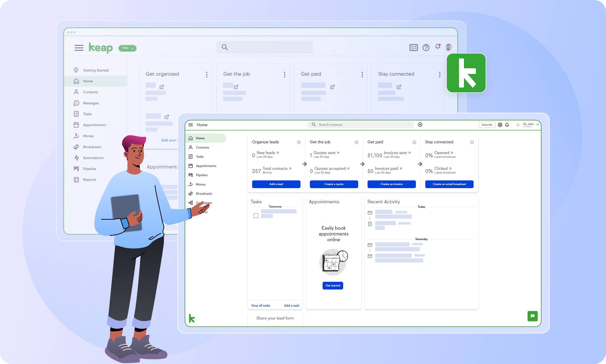Click the plus circle icon next to Search contacts

420,125
